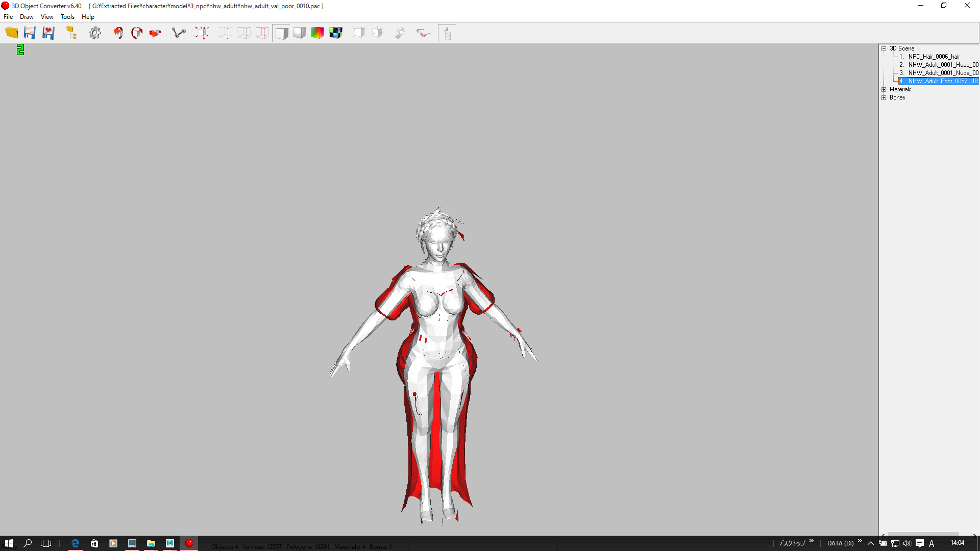This screenshot has width=980, height=551.
Task: Open settings with the gear icon
Action: point(95,33)
